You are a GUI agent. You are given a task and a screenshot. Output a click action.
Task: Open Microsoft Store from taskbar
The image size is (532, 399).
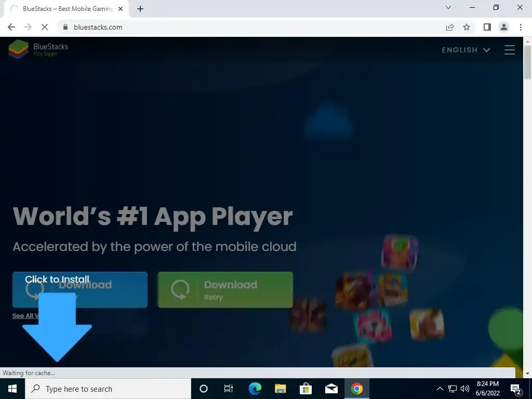(305, 389)
